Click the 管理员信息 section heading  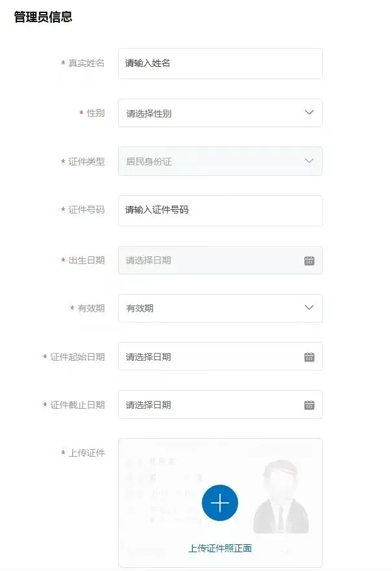click(x=43, y=17)
